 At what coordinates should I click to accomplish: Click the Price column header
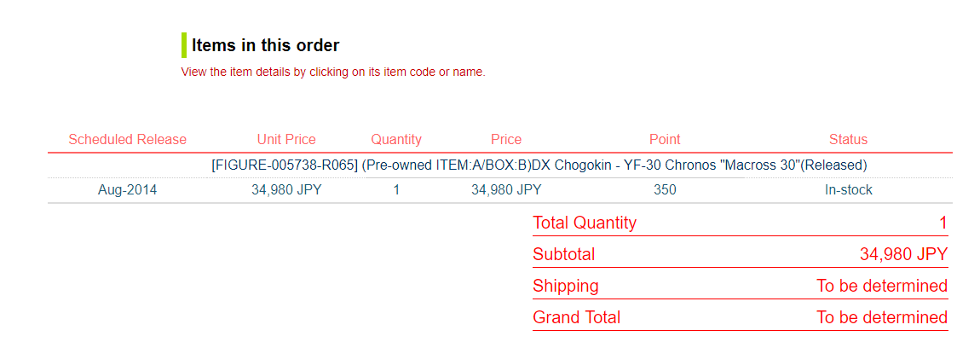(x=506, y=139)
